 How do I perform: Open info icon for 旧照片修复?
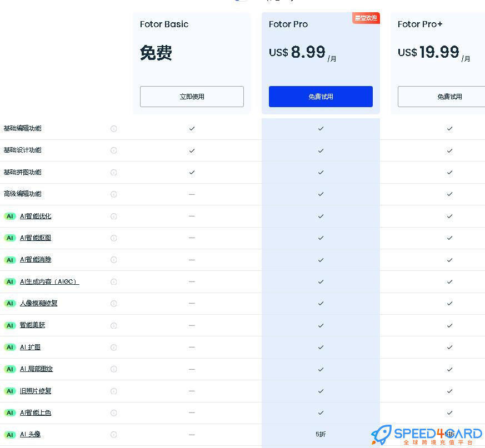pos(113,391)
